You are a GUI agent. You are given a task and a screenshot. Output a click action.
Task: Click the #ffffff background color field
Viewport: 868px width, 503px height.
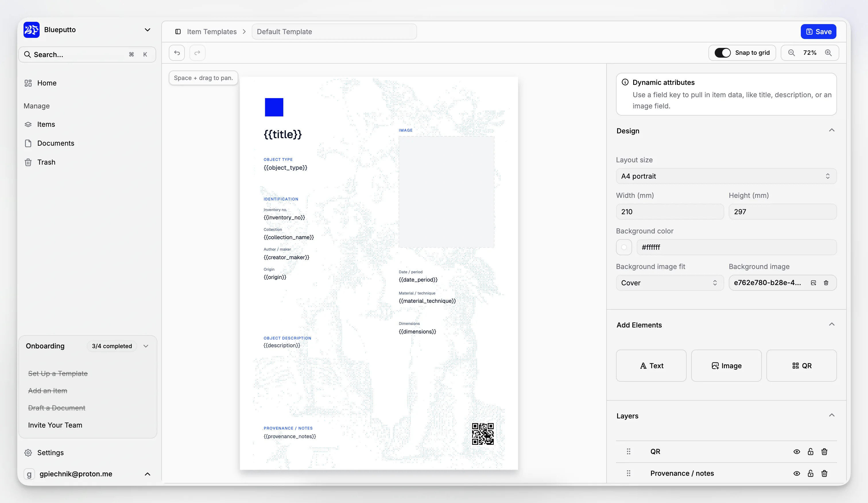[737, 247]
